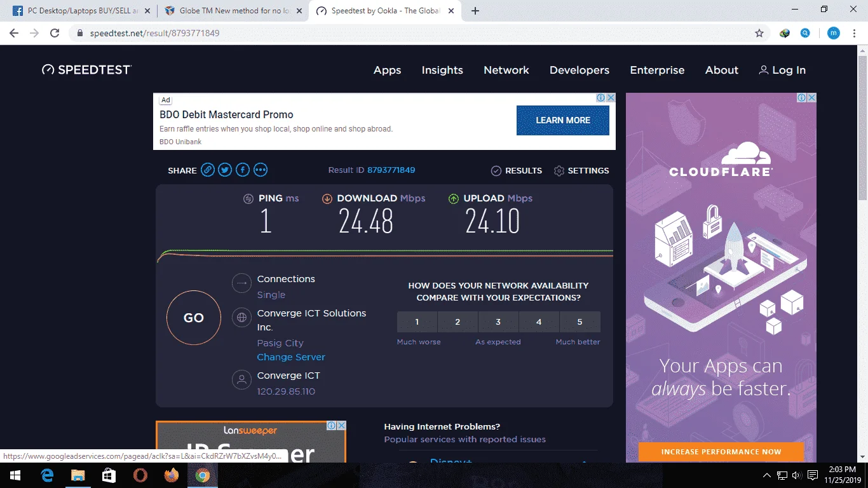Start a new test with GO
Viewport: 868px width, 488px height.
click(194, 318)
